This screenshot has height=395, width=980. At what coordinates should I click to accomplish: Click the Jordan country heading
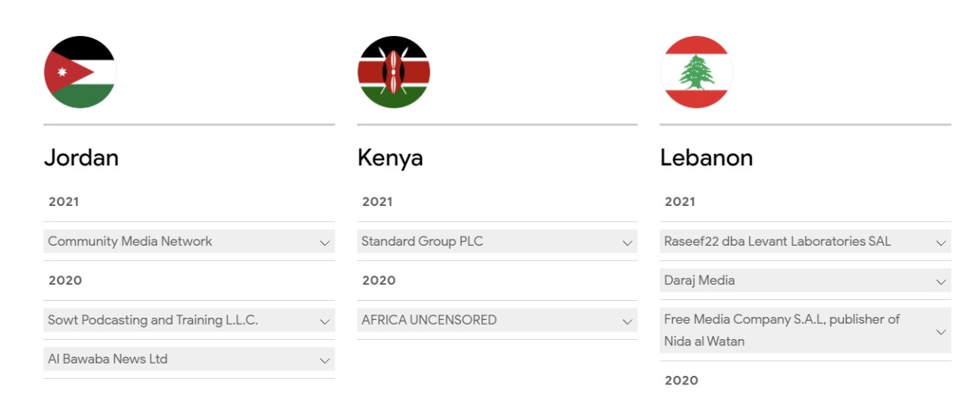[81, 158]
